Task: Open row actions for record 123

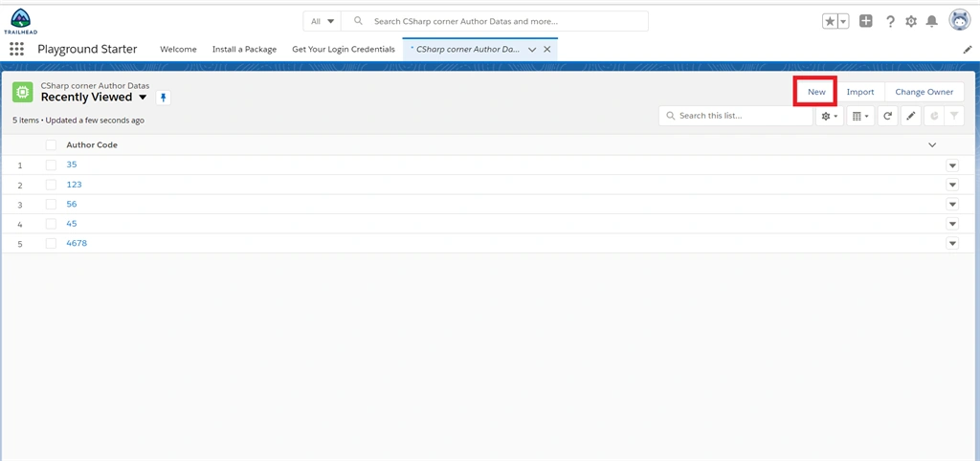Action: coord(952,185)
